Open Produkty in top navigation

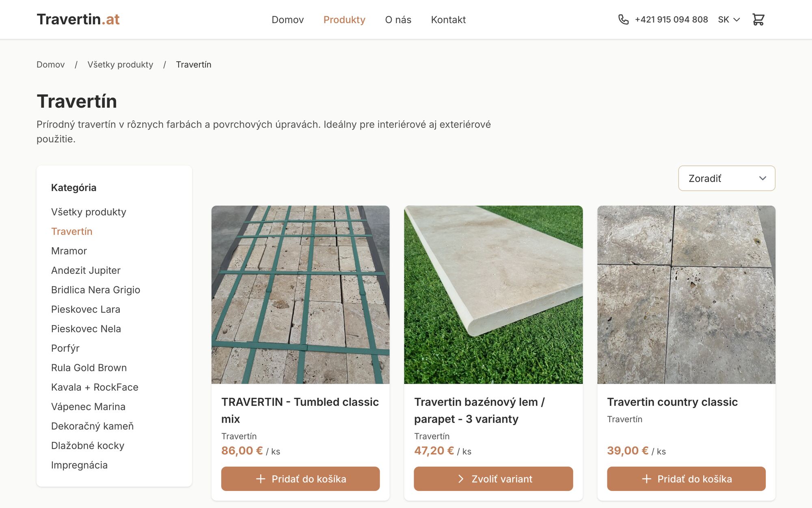(x=344, y=20)
